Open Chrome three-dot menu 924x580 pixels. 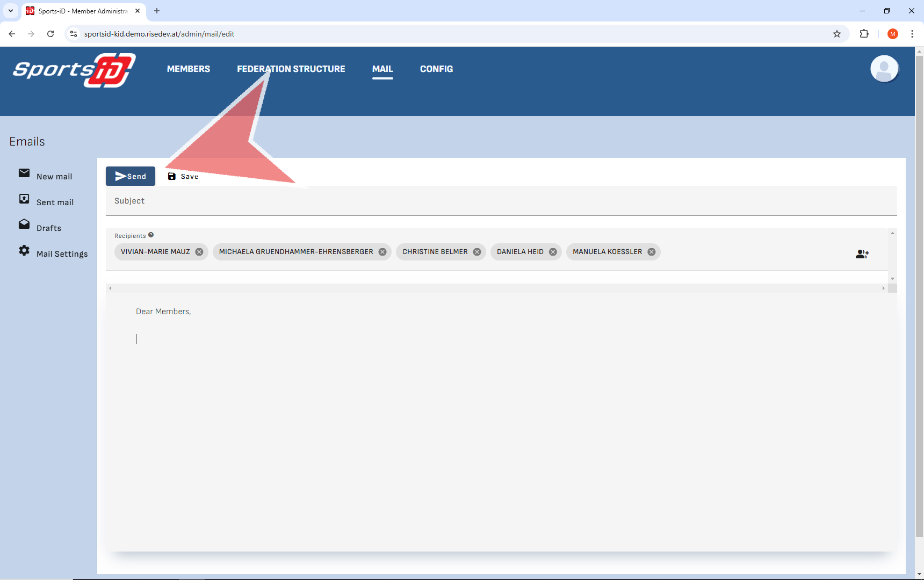pos(912,34)
